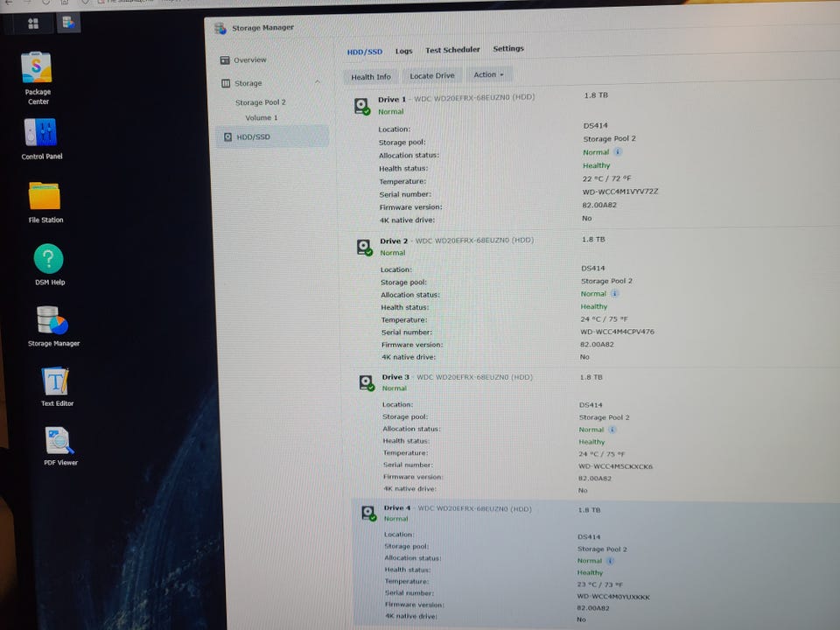
Task: Click Drive 3 allocation status info icon
Action: 612,430
